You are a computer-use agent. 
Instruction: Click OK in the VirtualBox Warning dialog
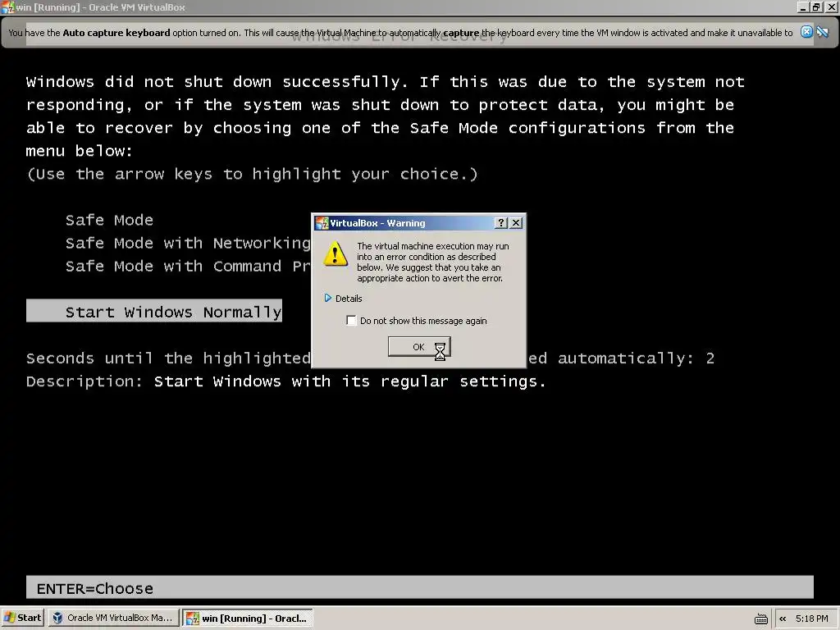coord(419,347)
